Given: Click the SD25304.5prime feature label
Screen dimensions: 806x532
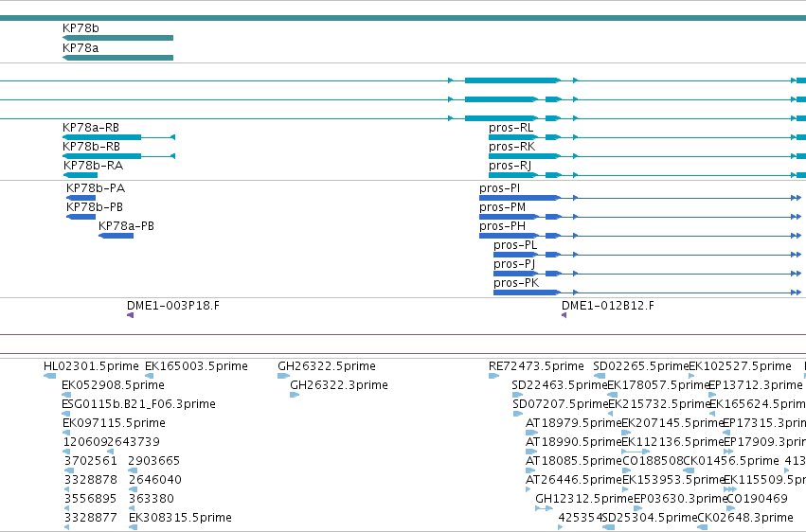Looking at the screenshot, I should [x=650, y=518].
